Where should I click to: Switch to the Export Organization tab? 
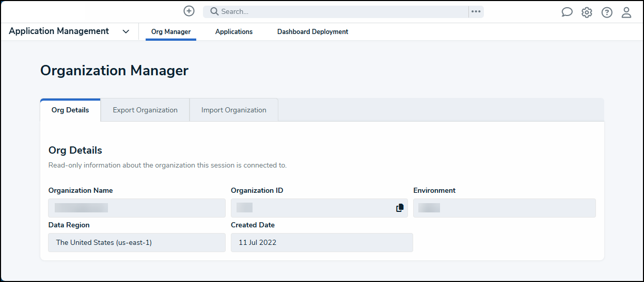pos(145,110)
